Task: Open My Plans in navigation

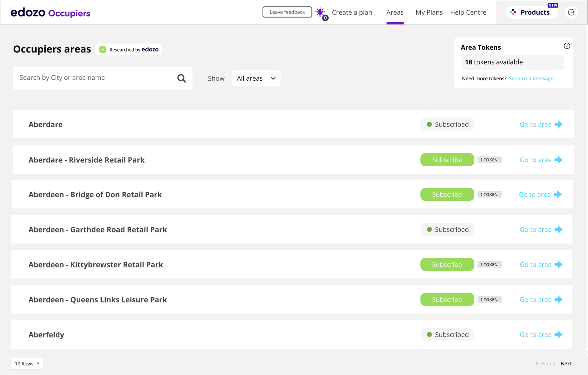Action: 429,12
